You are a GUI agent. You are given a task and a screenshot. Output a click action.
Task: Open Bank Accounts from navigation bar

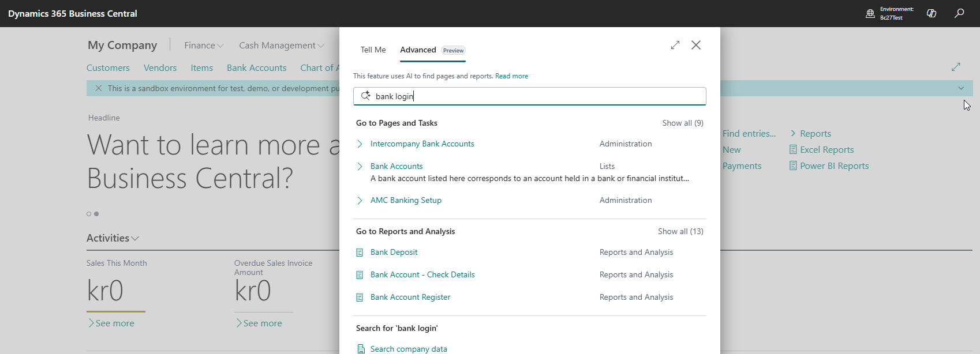pos(256,67)
